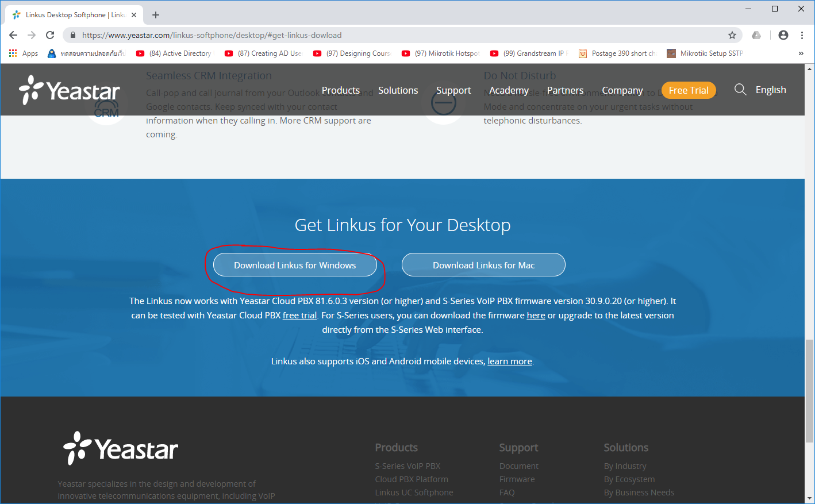
Task: Download Linkus for Mac
Action: [483, 265]
